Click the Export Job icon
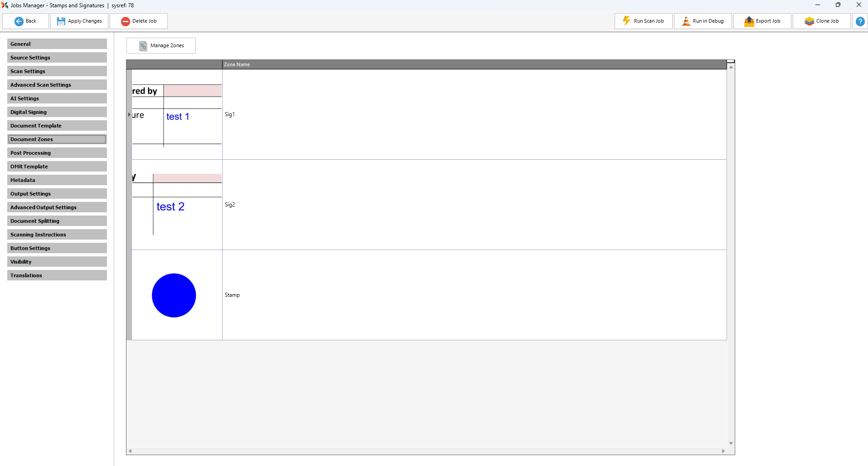The image size is (868, 466). (749, 21)
